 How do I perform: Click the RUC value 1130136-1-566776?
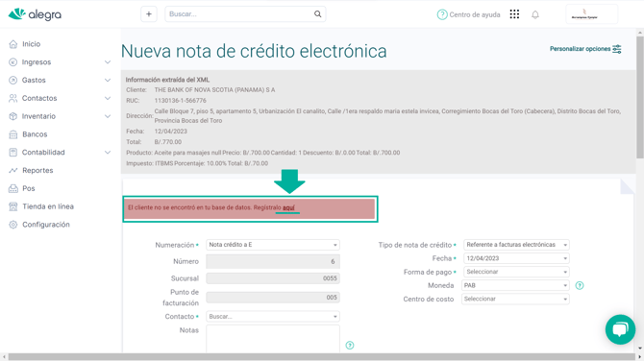click(181, 101)
